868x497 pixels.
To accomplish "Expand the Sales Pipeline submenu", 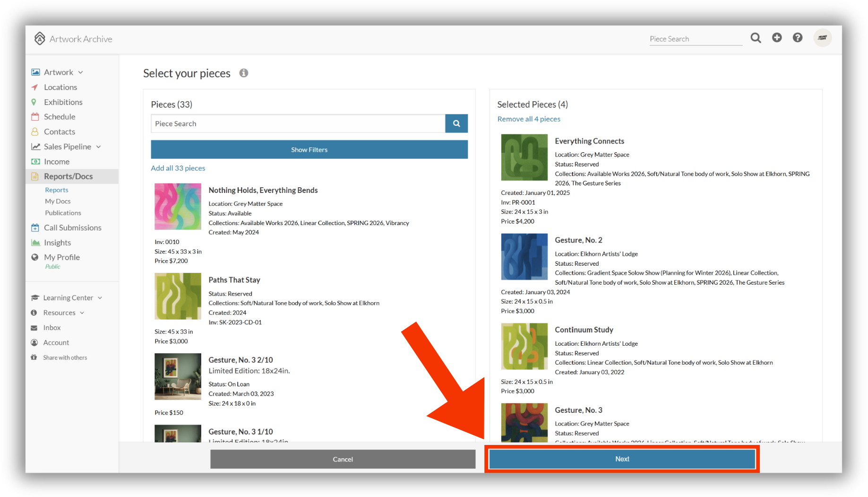I will point(99,147).
